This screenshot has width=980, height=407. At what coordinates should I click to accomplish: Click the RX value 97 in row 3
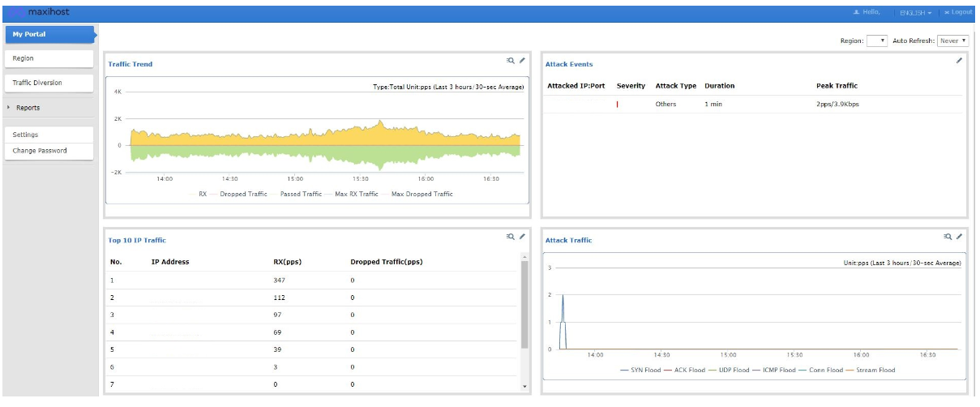tap(278, 315)
